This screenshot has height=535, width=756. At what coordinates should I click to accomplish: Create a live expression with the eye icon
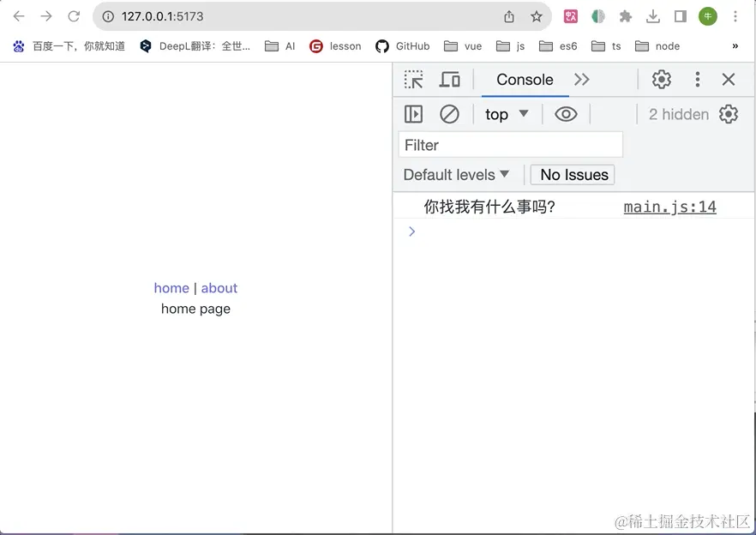tap(566, 113)
